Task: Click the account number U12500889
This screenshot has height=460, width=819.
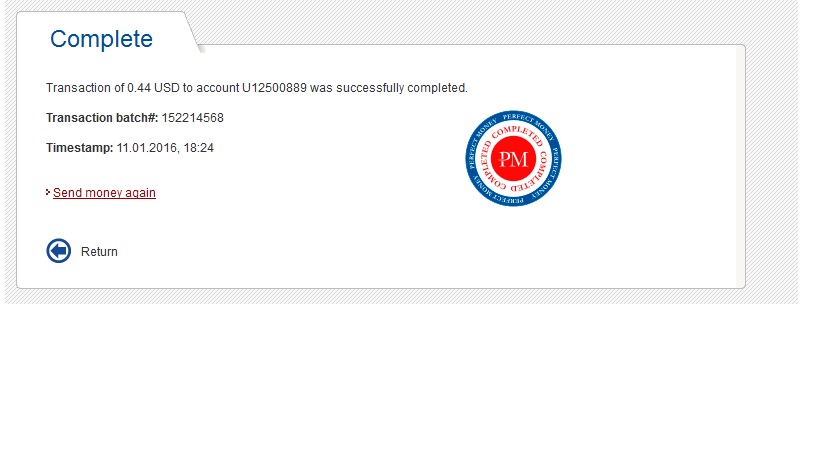Action: pos(274,88)
